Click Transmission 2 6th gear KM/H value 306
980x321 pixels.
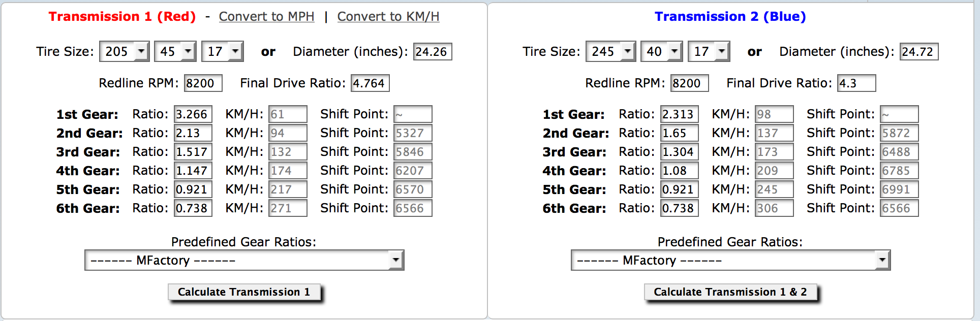point(774,208)
